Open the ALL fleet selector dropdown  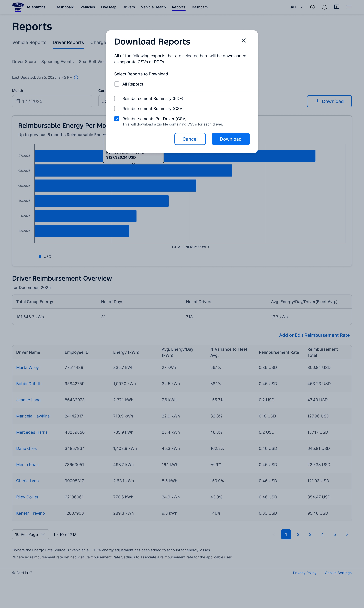(296, 7)
